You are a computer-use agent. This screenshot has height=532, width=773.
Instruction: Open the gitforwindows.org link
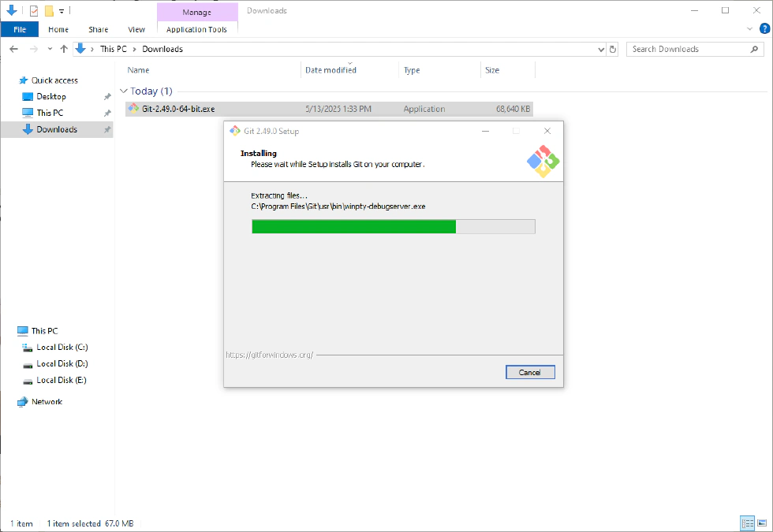coord(269,355)
